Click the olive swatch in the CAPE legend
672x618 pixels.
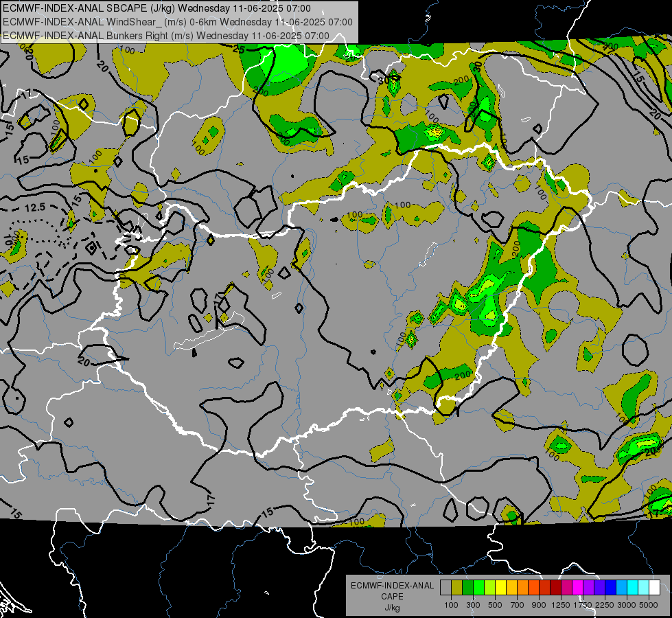[457, 588]
